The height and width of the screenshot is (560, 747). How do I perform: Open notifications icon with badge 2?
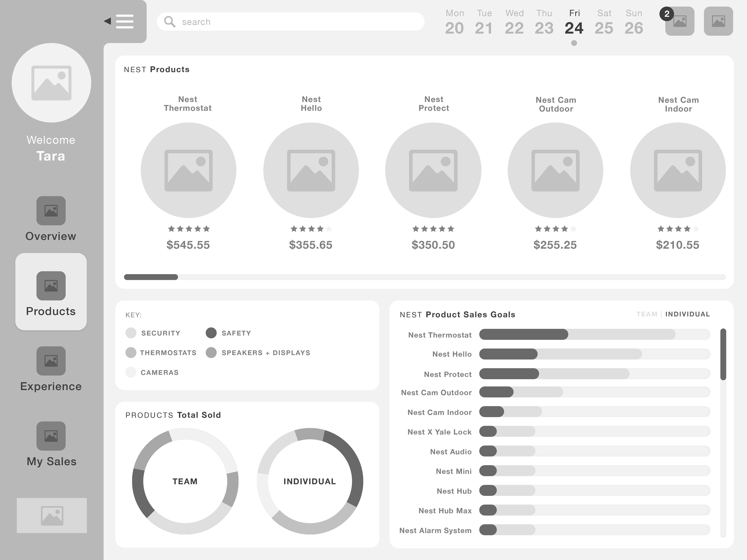point(679,21)
